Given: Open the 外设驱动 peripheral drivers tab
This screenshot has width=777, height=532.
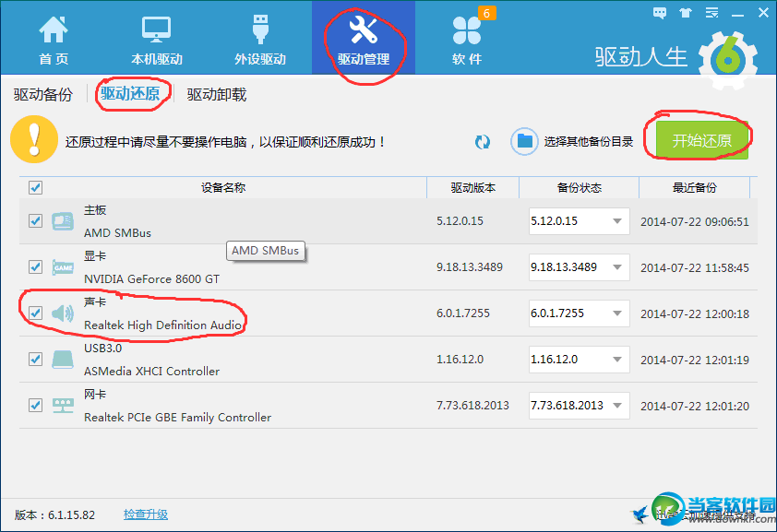Looking at the screenshot, I should (x=260, y=40).
